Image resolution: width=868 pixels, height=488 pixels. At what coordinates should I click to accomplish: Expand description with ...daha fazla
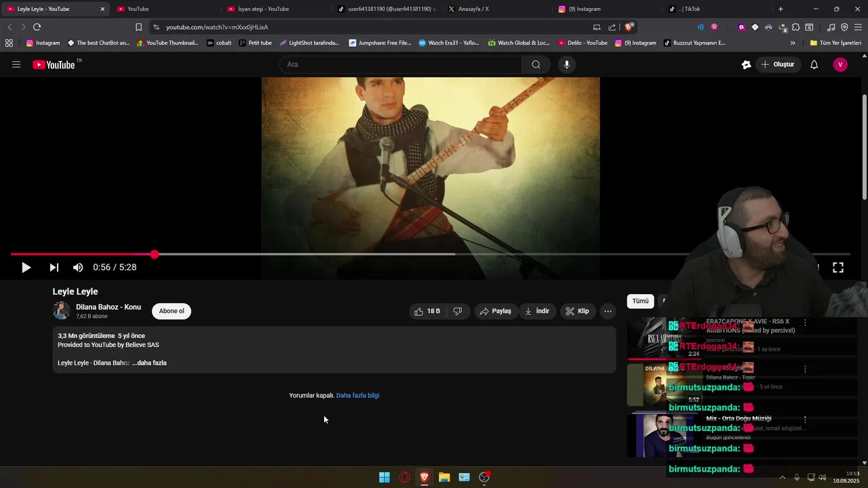149,363
